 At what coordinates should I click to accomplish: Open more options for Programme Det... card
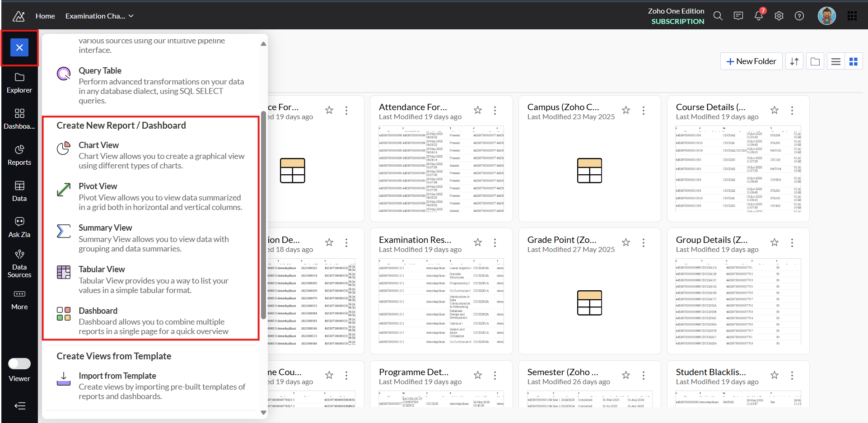[x=495, y=376]
